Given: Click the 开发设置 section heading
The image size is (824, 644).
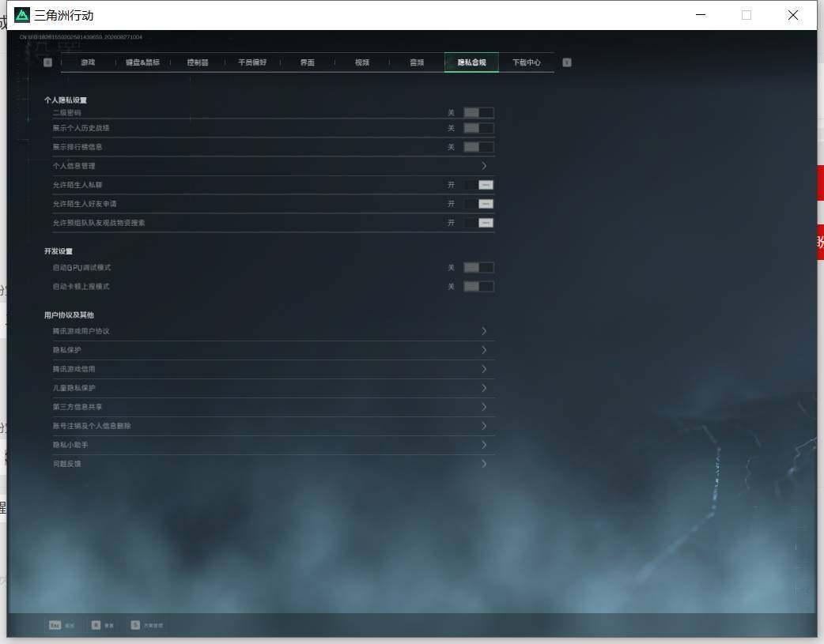Looking at the screenshot, I should [x=59, y=251].
